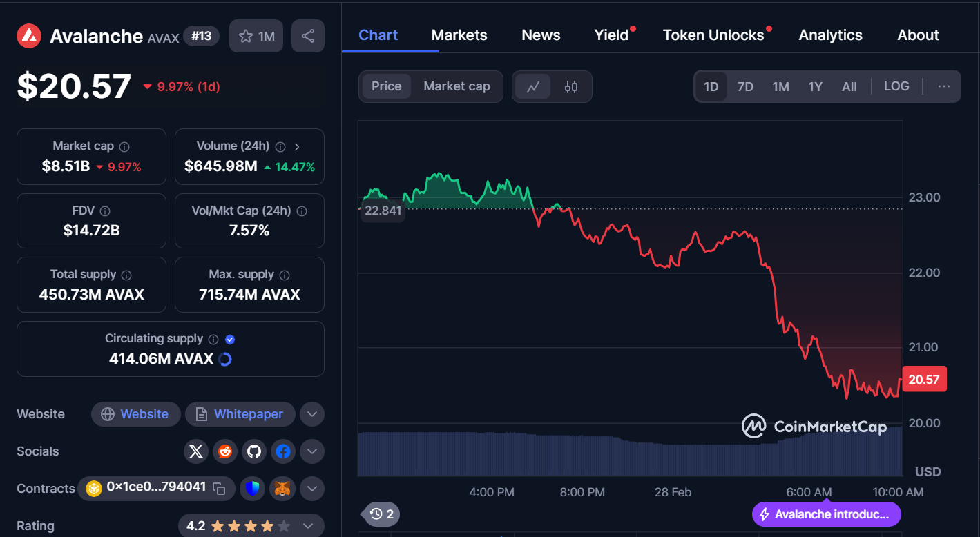Click the Circulating supply info icon
980x537 pixels.
(x=213, y=339)
